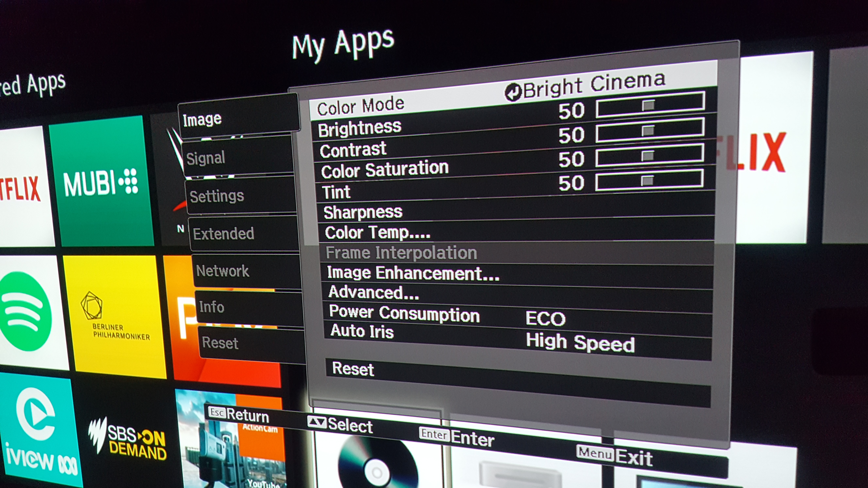The width and height of the screenshot is (868, 488).
Task: Click the return-arrow icon beside Bright Cinema
Action: (513, 92)
